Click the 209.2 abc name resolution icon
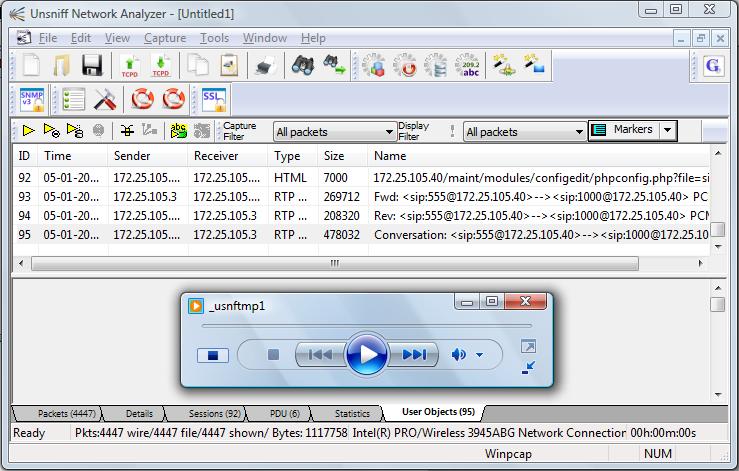 coord(468,65)
